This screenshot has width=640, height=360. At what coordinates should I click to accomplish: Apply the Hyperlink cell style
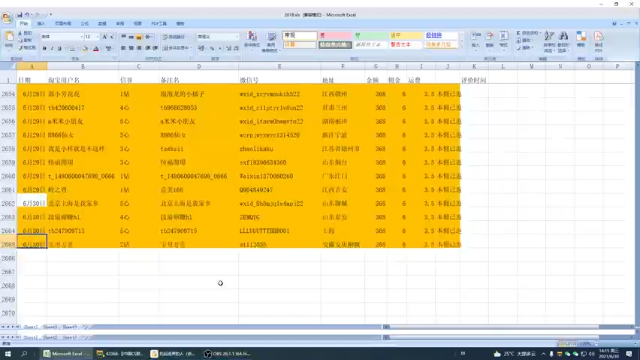point(441,36)
